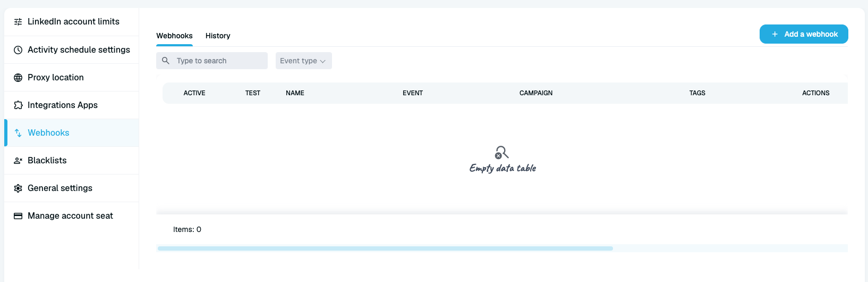Click the Webhooks arrows icon in sidebar
The height and width of the screenshot is (282, 868).
click(x=18, y=133)
